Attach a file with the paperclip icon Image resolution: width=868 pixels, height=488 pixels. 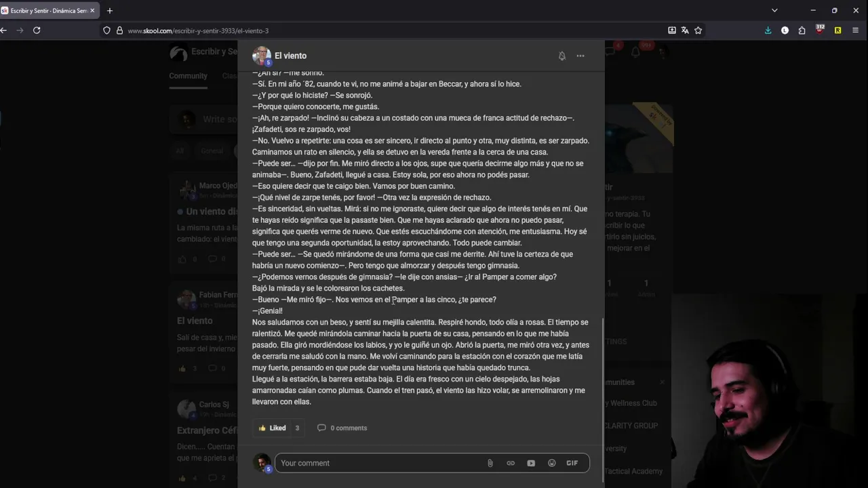click(x=490, y=463)
